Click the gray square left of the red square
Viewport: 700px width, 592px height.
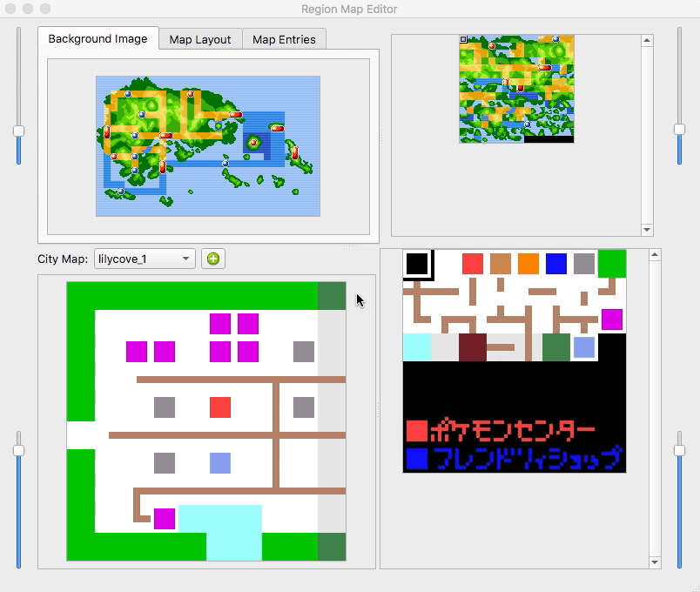click(x=165, y=407)
